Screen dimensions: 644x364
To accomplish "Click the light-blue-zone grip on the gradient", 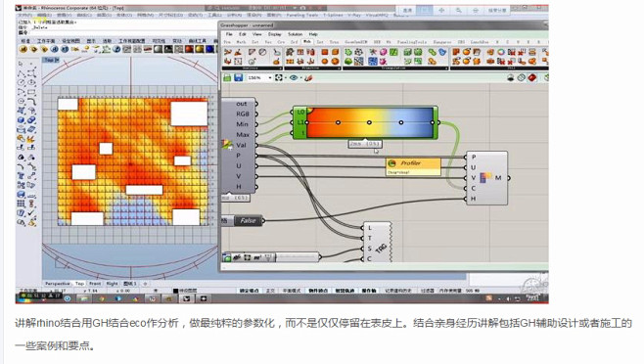I will tap(401, 122).
